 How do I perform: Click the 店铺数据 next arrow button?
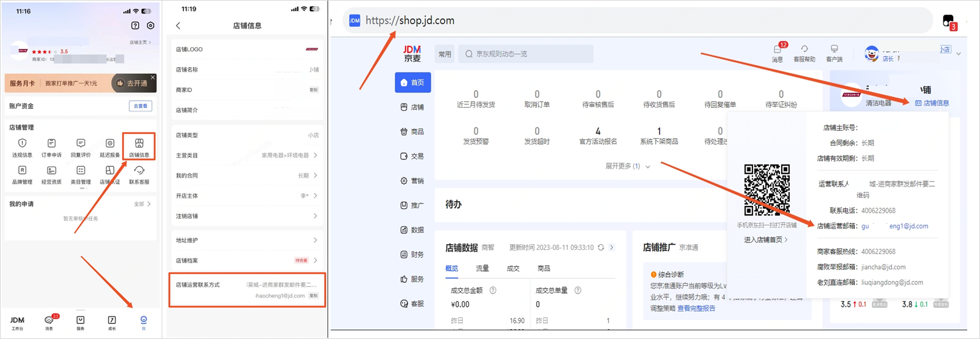[612, 248]
